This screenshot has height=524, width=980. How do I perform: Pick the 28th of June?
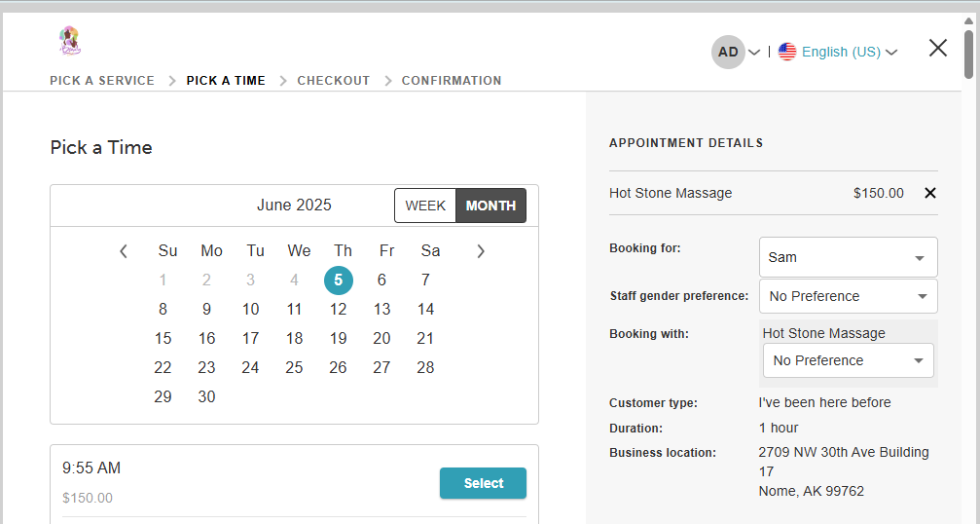425,367
